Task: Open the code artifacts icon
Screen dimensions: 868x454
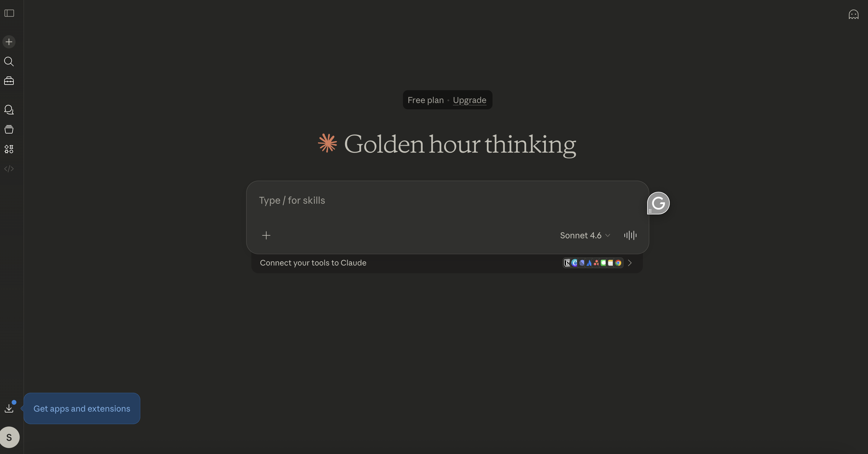Action: coord(9,169)
